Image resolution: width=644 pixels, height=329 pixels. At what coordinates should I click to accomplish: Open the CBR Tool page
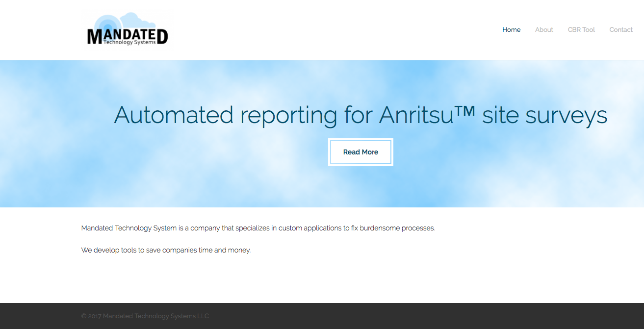coord(581,30)
